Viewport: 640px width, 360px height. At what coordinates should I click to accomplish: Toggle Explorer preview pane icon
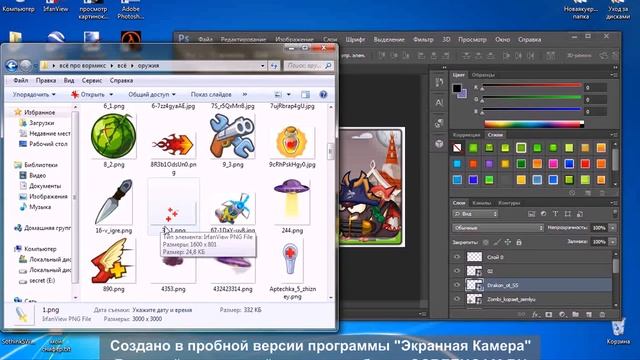(x=305, y=94)
